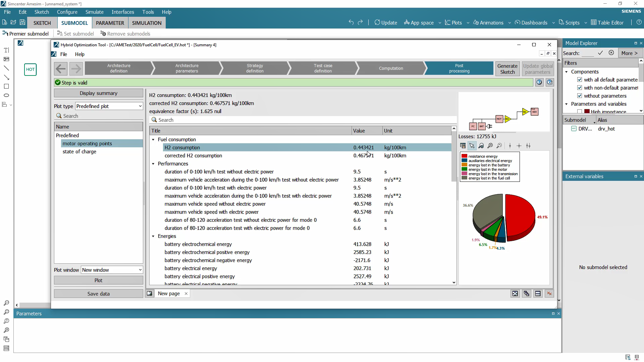Image resolution: width=644 pixels, height=362 pixels.
Task: Switch to the SIMULATION mode tab
Action: (x=147, y=23)
